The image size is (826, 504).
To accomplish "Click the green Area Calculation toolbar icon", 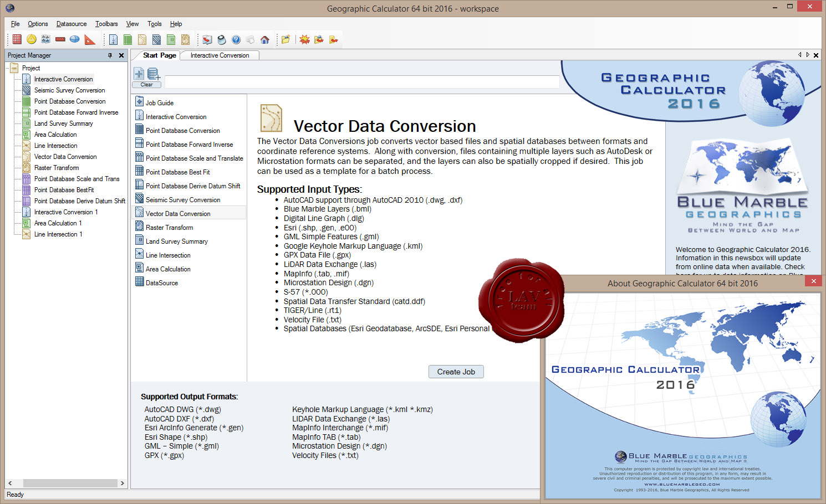I will (x=171, y=39).
